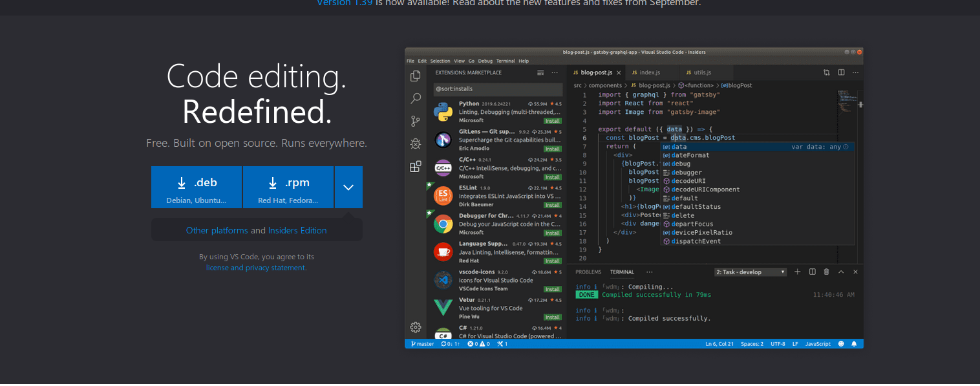Open the Debug bug icon in the activity bar
Viewport: 980px width, 386px height.
click(416, 144)
